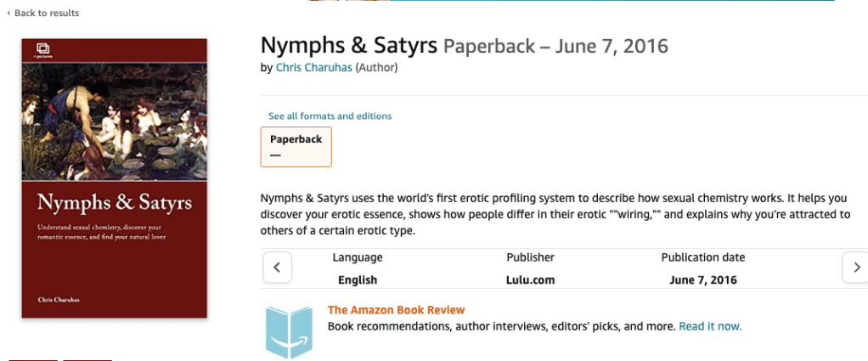This screenshot has height=361, width=868.
Task: Open The Amazon Book Review heading link
Action: tap(396, 310)
